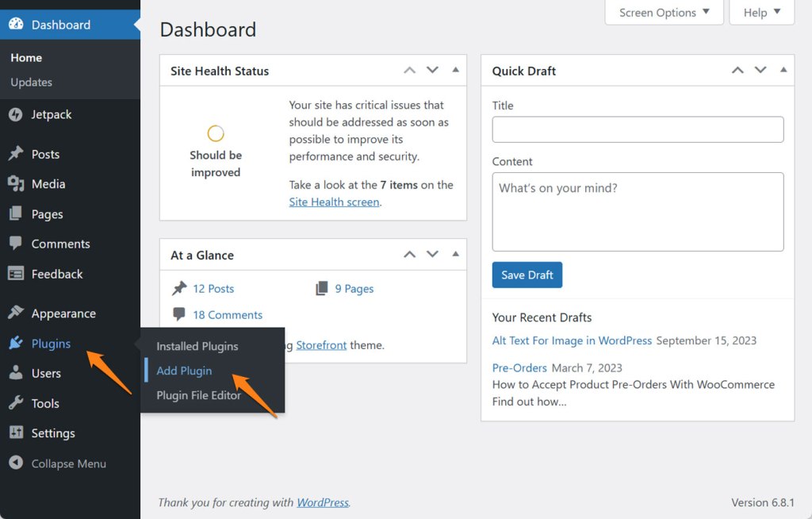Open the Site Health screen link

coord(334,202)
